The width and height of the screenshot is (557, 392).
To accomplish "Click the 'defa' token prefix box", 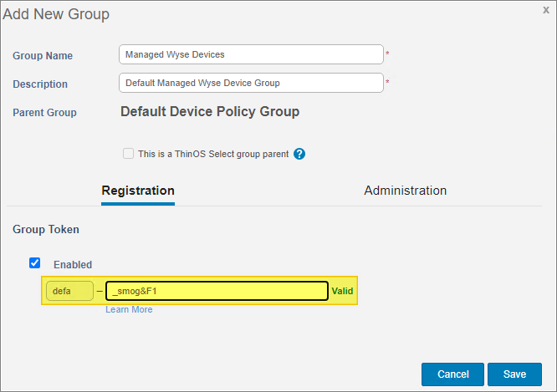I will [x=69, y=291].
